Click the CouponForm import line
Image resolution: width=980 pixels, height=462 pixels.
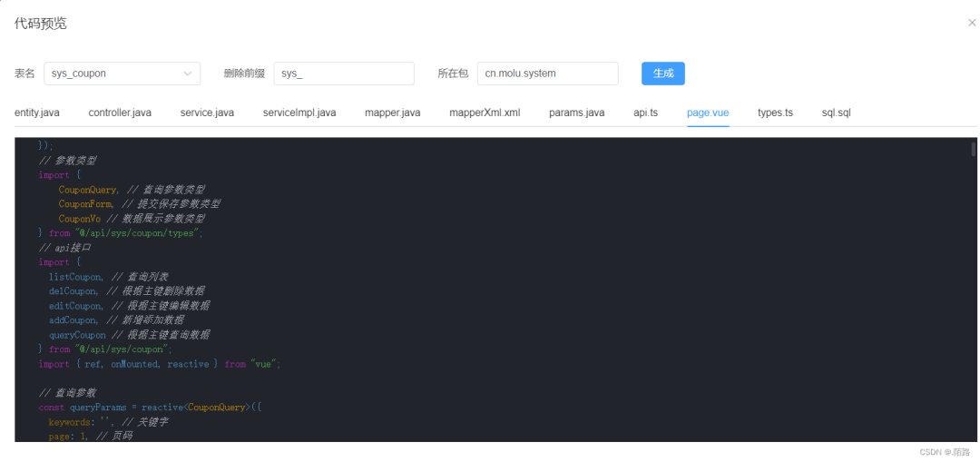(140, 204)
